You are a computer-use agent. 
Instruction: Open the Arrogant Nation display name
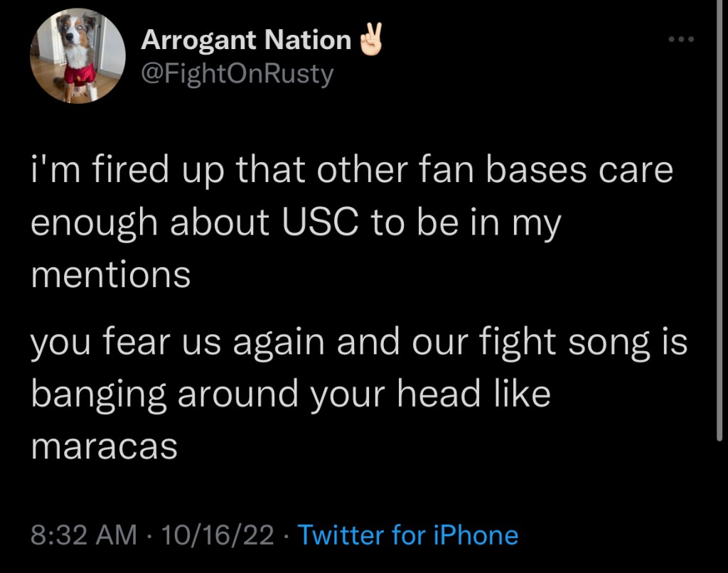pyautogui.click(x=245, y=40)
